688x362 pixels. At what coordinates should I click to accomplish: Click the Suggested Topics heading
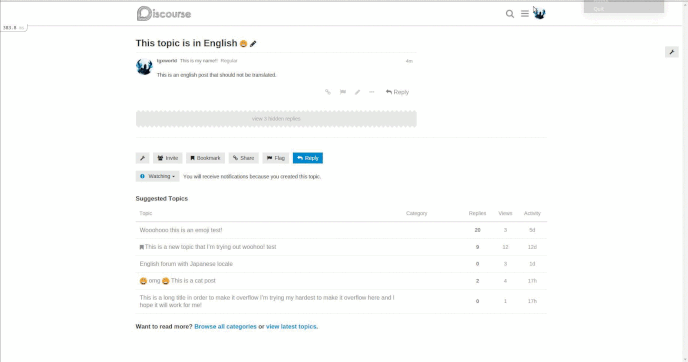click(x=161, y=198)
